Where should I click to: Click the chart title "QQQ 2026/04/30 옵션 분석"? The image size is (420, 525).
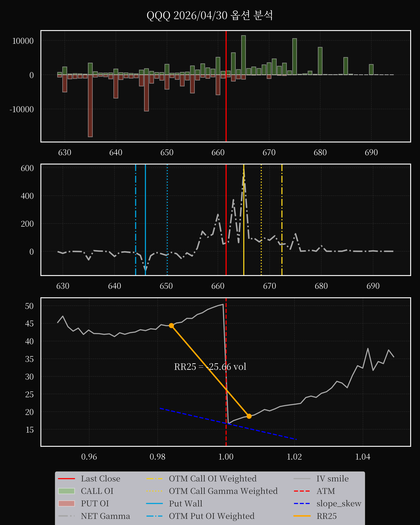[210, 16]
